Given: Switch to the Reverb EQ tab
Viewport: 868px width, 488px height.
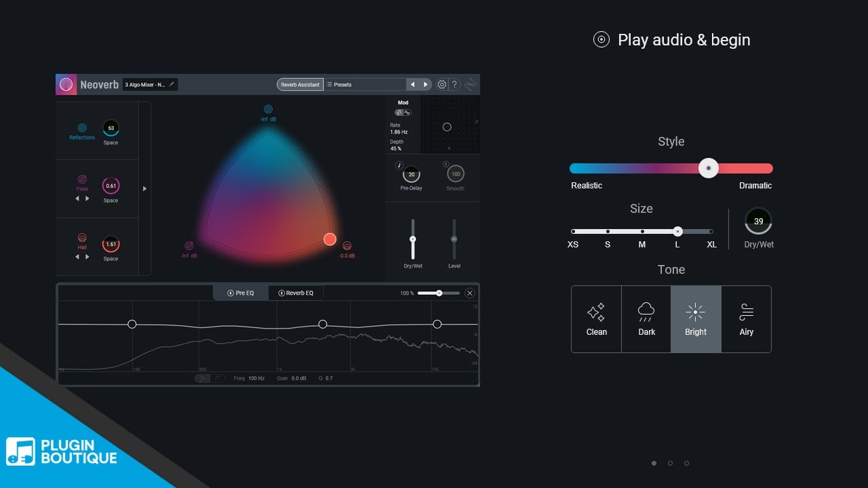Looking at the screenshot, I should pos(296,293).
